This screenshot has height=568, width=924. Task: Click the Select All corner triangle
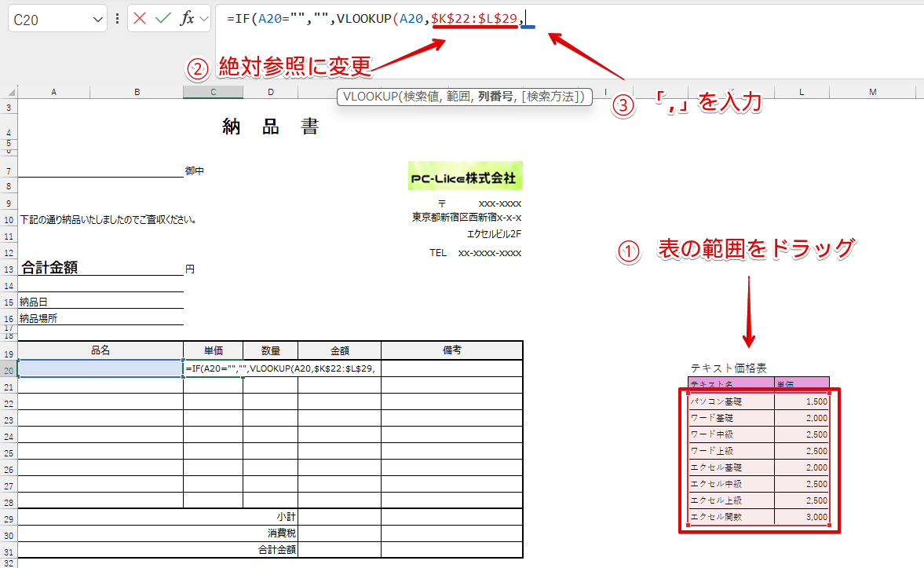(x=11, y=92)
